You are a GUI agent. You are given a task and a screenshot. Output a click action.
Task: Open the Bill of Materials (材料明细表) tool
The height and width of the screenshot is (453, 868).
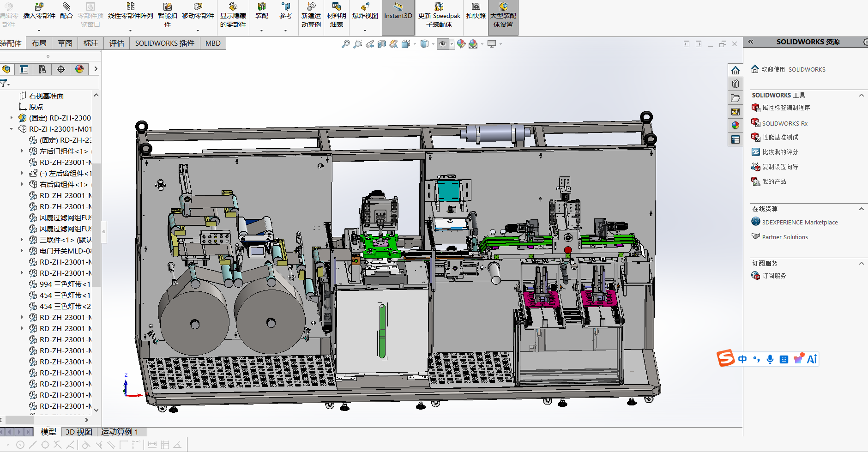click(337, 15)
